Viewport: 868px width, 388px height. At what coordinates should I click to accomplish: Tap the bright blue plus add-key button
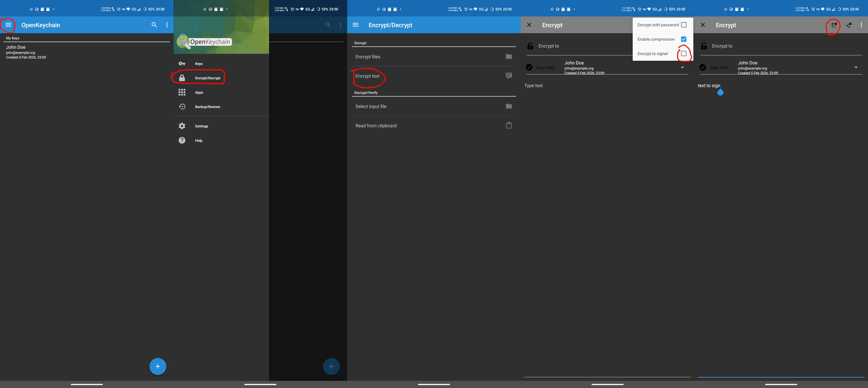[158, 366]
